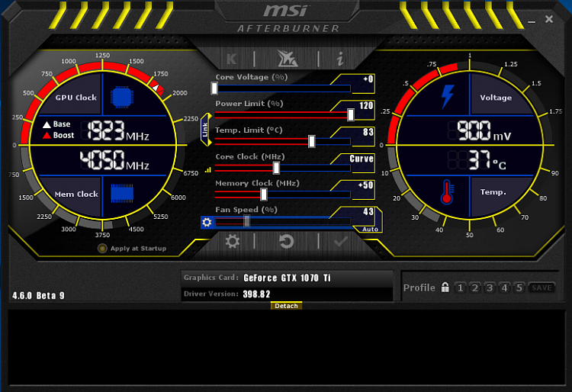572x392 pixels.
Task: Open settings via the gear icon below sliders
Action: click(233, 242)
